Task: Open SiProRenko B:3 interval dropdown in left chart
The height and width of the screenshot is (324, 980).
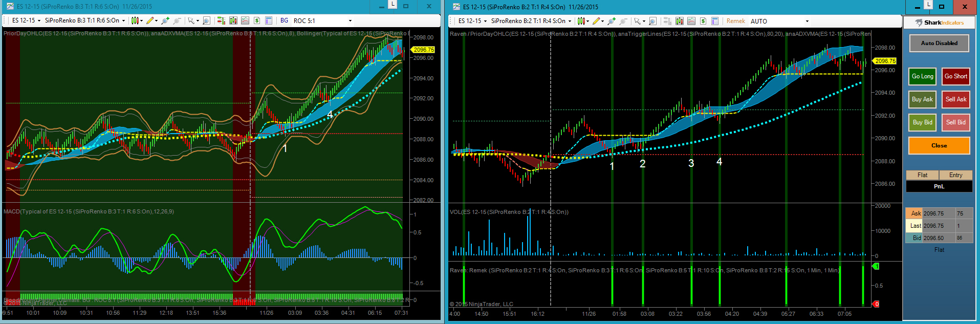Action: click(85, 20)
